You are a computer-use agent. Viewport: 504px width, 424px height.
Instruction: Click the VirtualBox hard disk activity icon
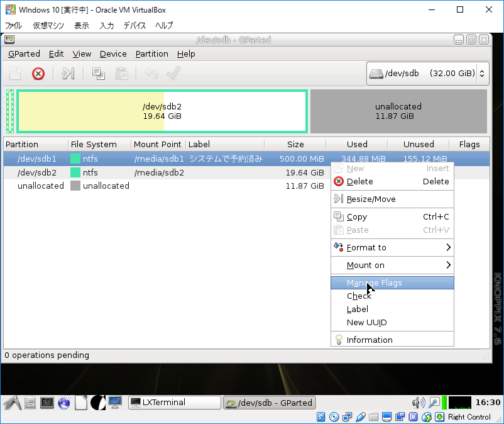(x=320, y=417)
